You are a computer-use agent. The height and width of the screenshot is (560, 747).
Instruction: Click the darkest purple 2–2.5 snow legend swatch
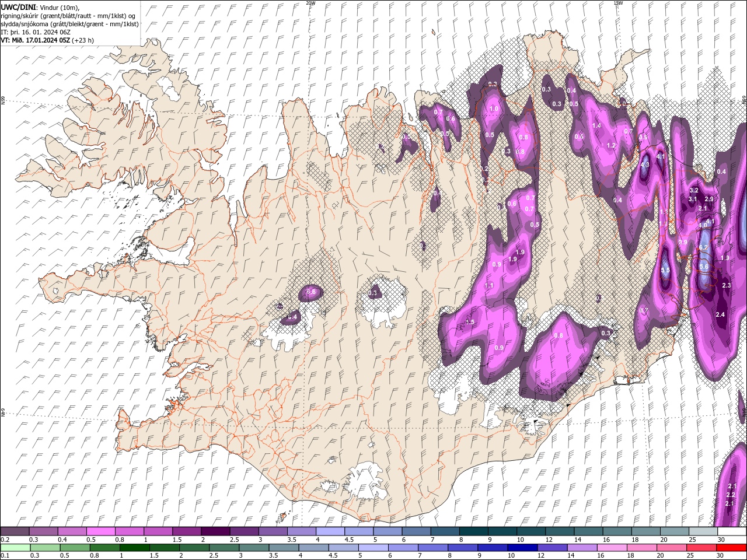point(215,531)
